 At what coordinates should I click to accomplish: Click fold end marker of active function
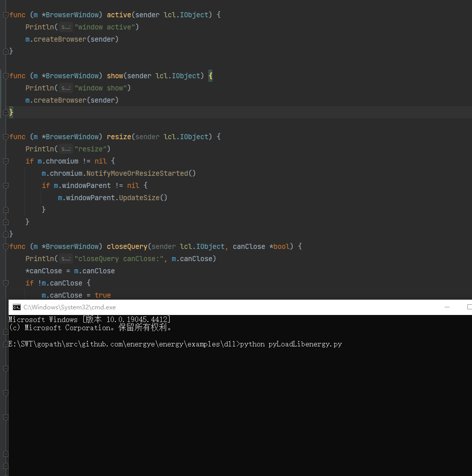[x=6, y=52]
